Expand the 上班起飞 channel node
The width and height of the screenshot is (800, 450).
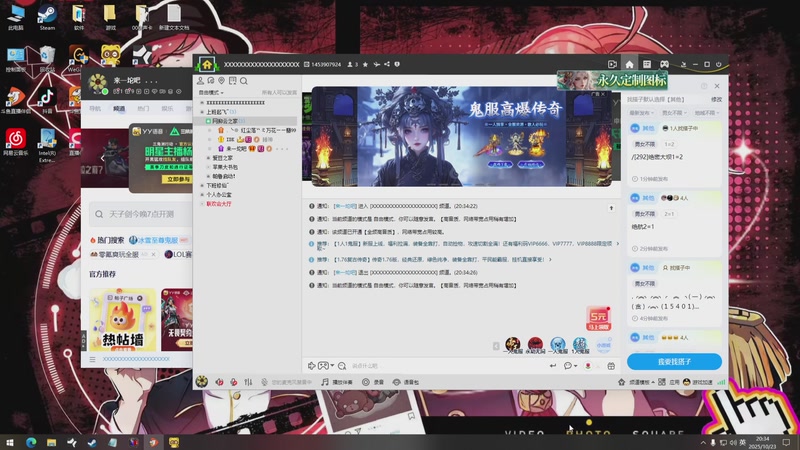click(202, 112)
